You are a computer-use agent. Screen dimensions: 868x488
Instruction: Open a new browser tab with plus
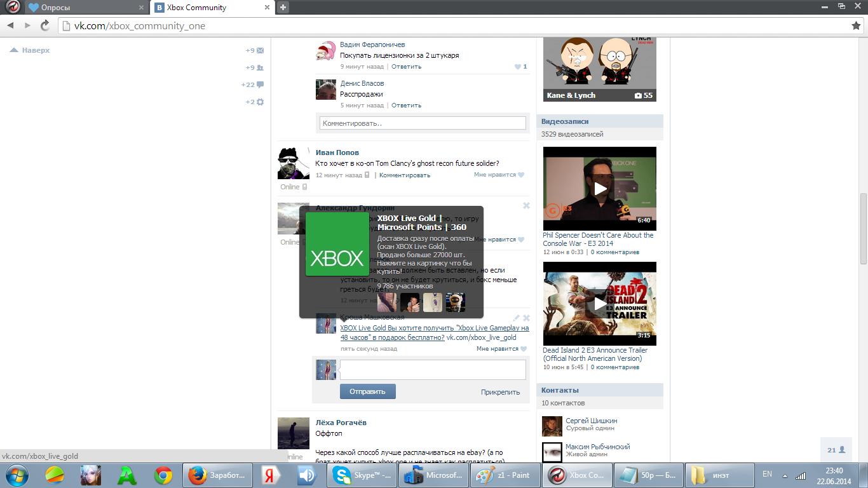[283, 8]
